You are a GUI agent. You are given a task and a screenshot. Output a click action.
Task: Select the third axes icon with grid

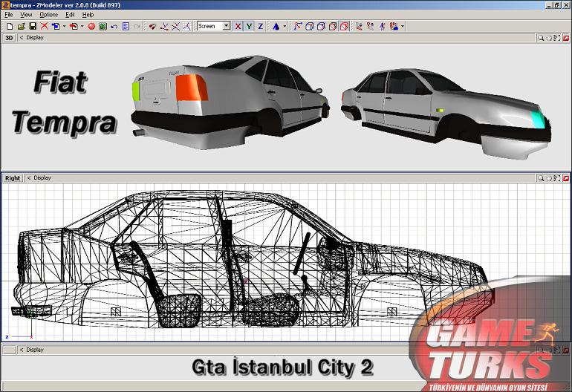(x=186, y=26)
